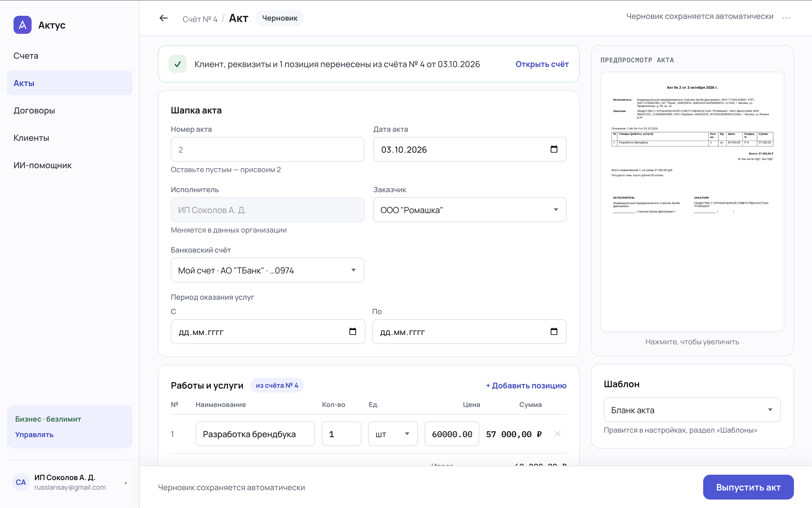The width and height of the screenshot is (812, 508).
Task: Click the Выпустить акт button
Action: (x=748, y=487)
